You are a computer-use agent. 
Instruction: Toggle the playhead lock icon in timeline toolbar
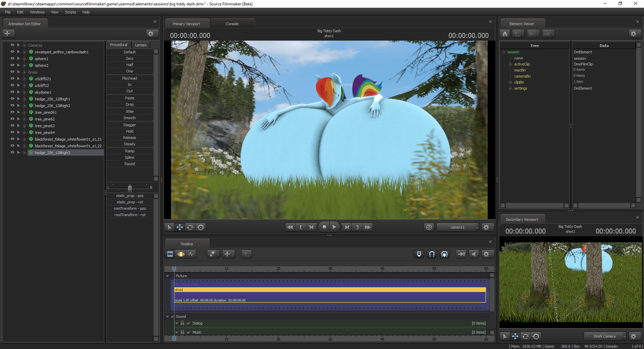[x=419, y=254]
